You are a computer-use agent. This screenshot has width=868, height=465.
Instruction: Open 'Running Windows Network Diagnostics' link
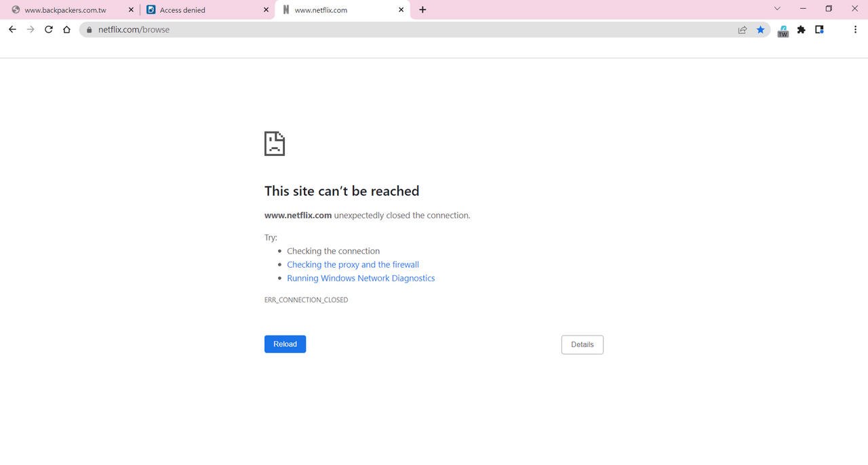(x=361, y=278)
